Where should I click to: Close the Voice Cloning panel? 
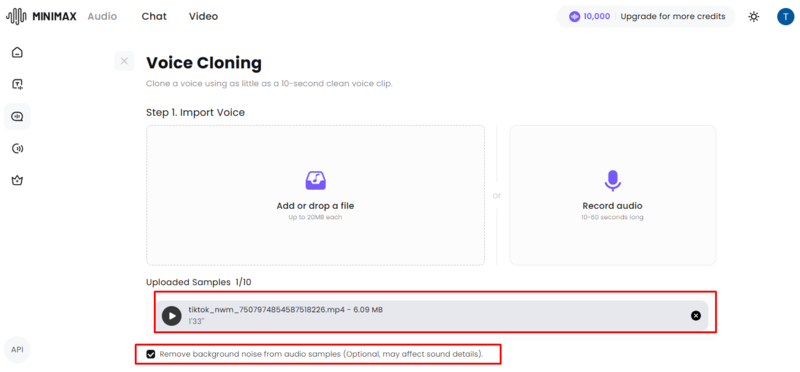click(x=124, y=61)
